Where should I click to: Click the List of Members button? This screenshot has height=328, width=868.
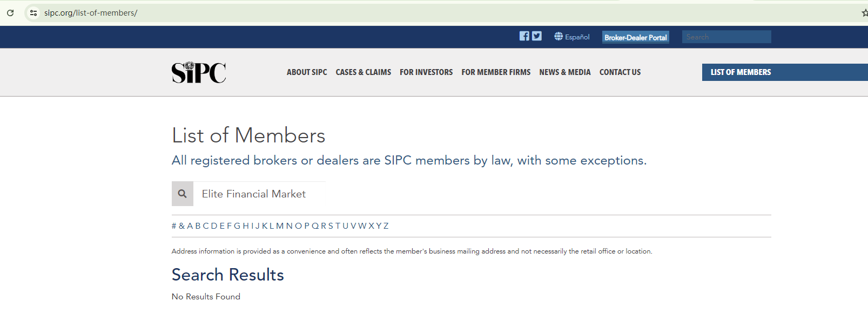click(741, 72)
